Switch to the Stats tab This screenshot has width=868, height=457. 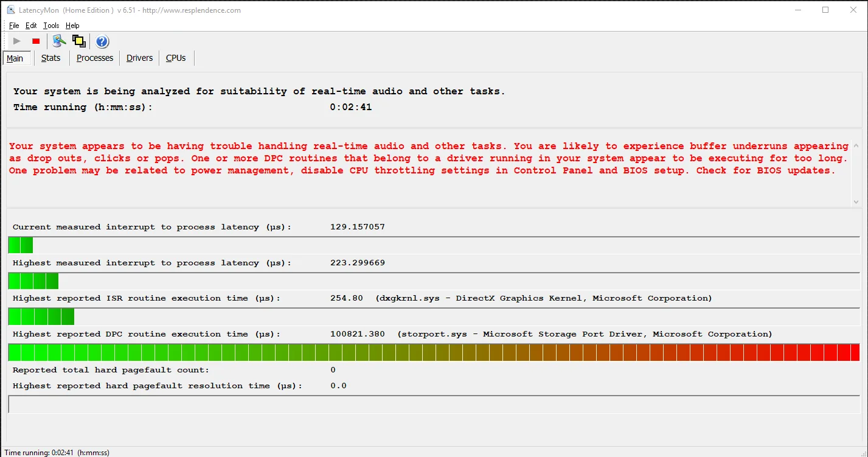(x=51, y=58)
